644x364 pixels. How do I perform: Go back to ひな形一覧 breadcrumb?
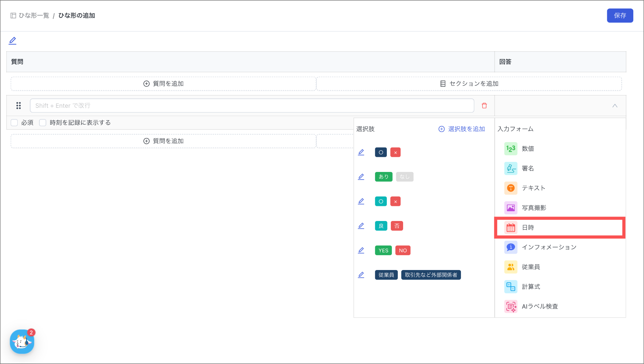34,15
